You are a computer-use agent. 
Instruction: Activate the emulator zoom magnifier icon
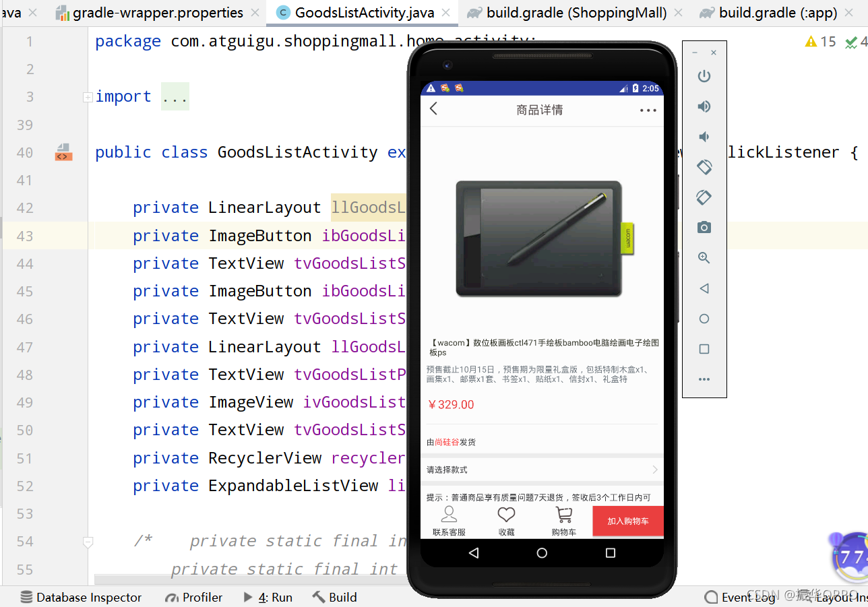coord(704,258)
